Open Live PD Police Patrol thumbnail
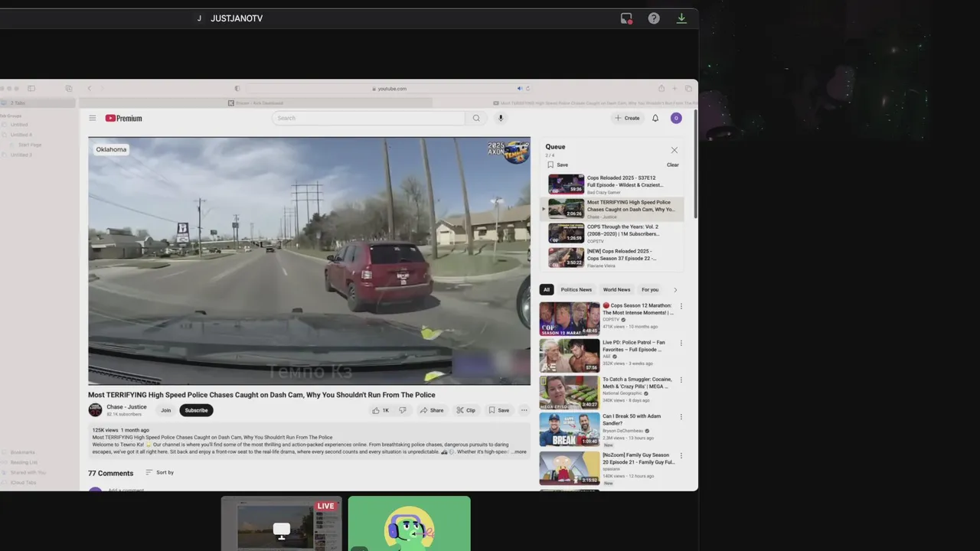 pyautogui.click(x=570, y=355)
